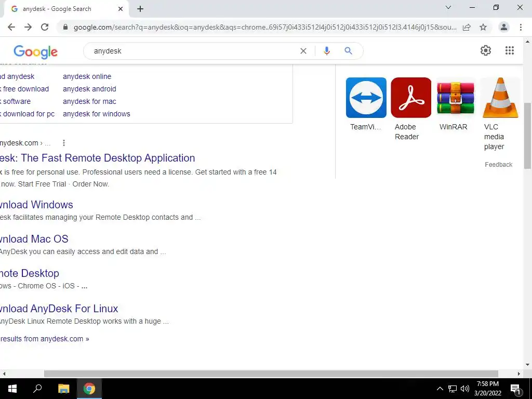532x399 pixels.
Task: Open network status in system tray
Action: (x=453, y=389)
